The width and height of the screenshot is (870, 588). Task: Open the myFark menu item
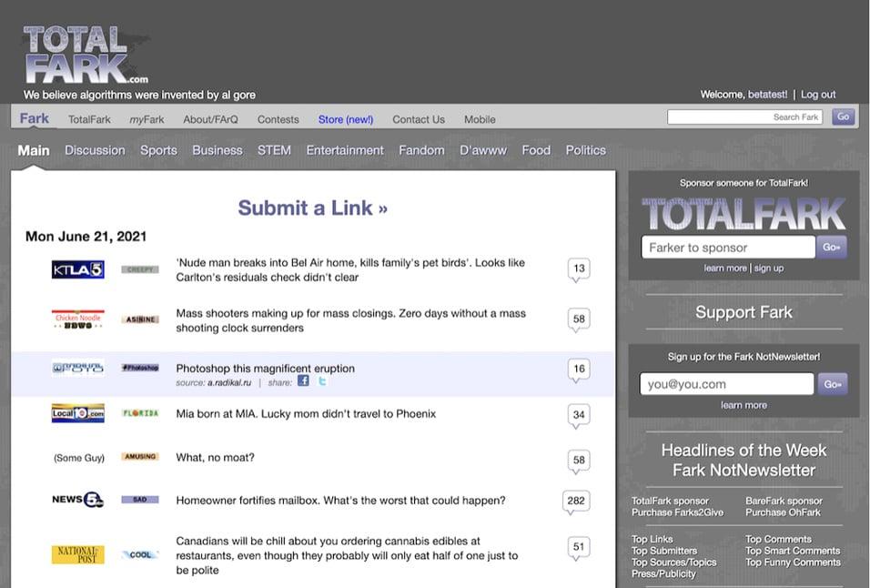coord(147,119)
